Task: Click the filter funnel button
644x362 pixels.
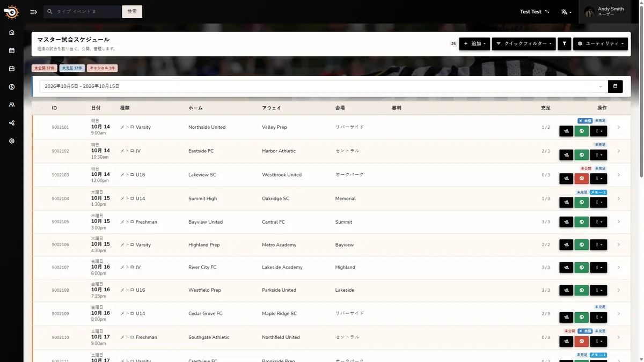Action: [x=564, y=44]
